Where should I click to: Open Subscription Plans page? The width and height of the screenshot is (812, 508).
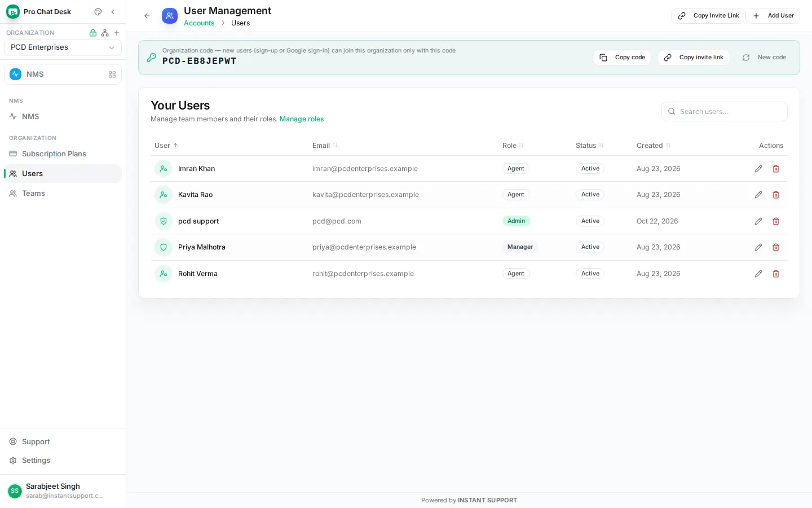point(63,154)
